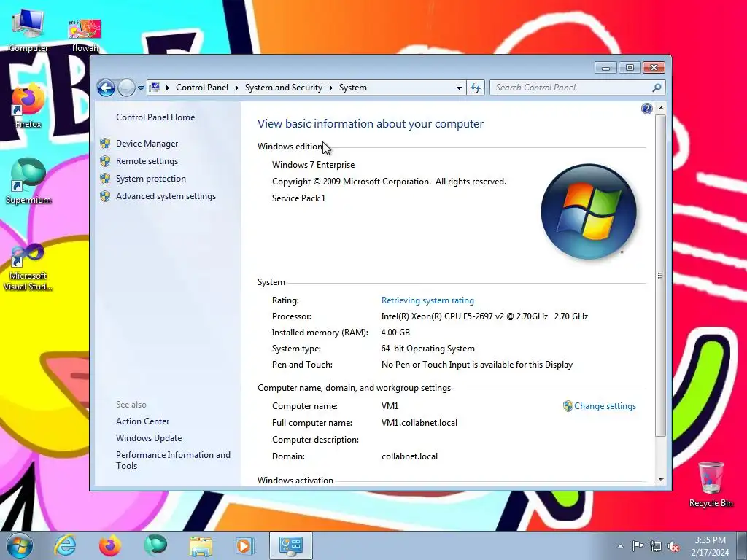Go to Control Panel breadcrumb
This screenshot has width=747, height=560.
202,87
